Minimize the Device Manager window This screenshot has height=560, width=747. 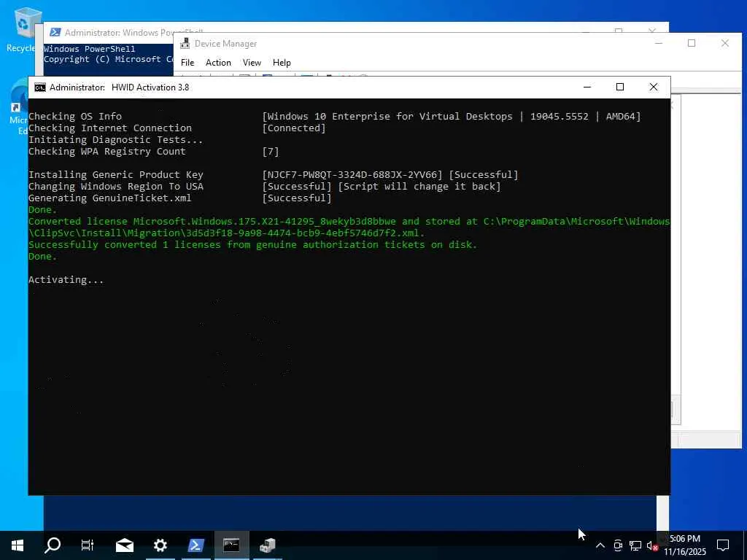[659, 43]
